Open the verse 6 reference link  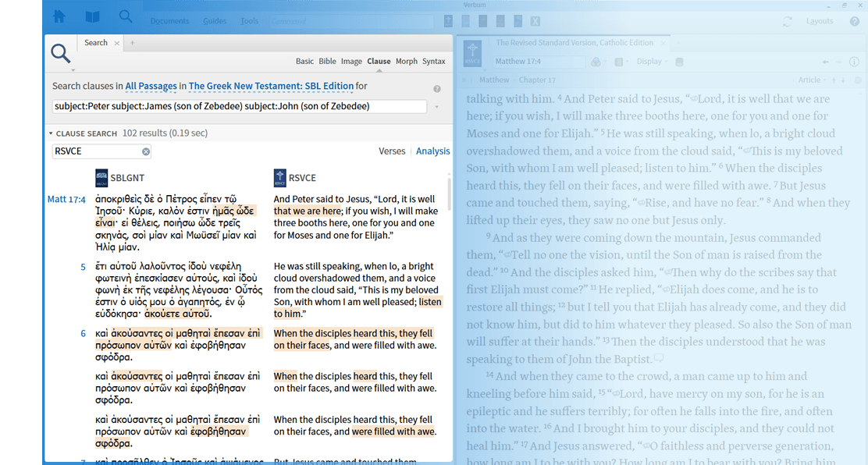click(83, 334)
